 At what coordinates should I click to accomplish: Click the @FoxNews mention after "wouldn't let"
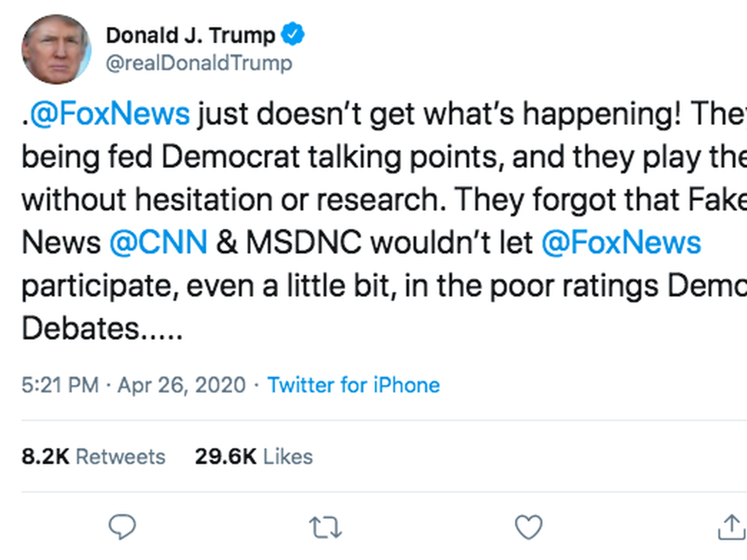(x=621, y=243)
